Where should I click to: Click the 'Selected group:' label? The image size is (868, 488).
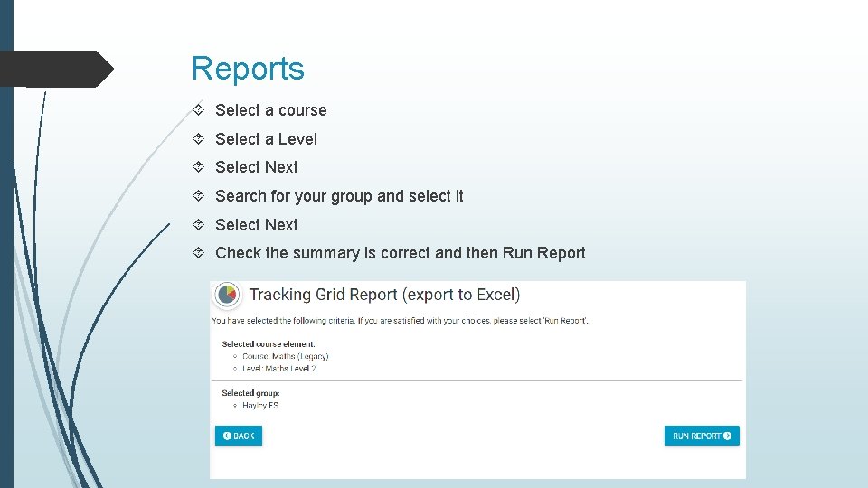[250, 393]
